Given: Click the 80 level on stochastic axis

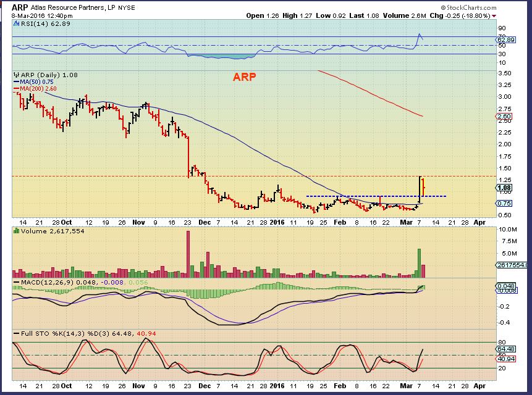Looking at the screenshot, I should click(502, 342).
